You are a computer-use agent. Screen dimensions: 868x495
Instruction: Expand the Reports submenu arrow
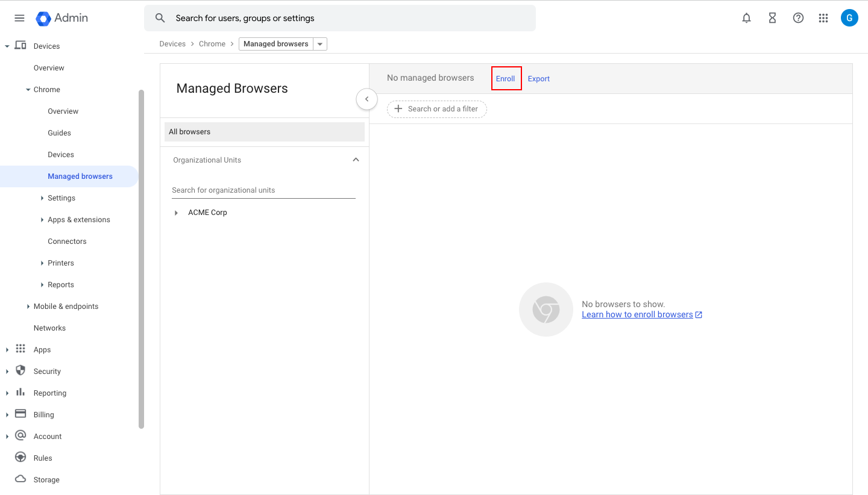pyautogui.click(x=42, y=285)
